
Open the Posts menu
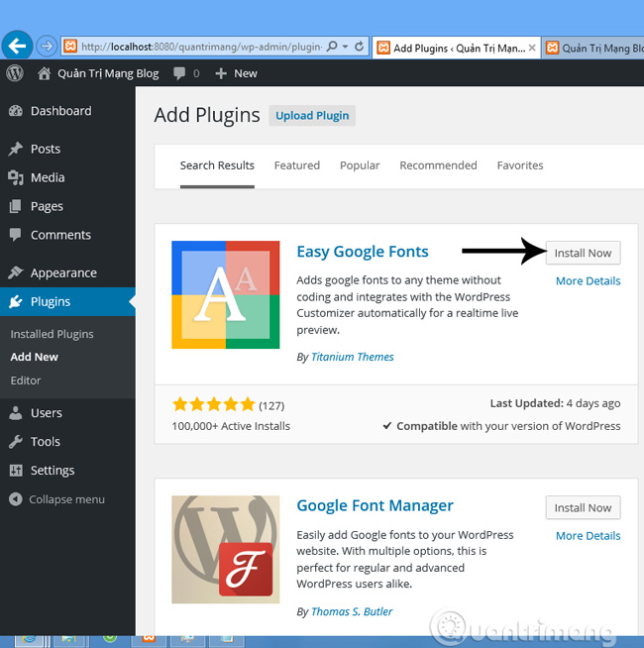click(46, 149)
